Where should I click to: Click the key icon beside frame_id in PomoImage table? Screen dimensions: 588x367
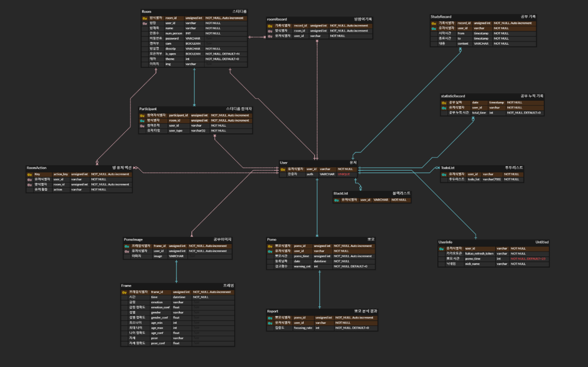127,247
